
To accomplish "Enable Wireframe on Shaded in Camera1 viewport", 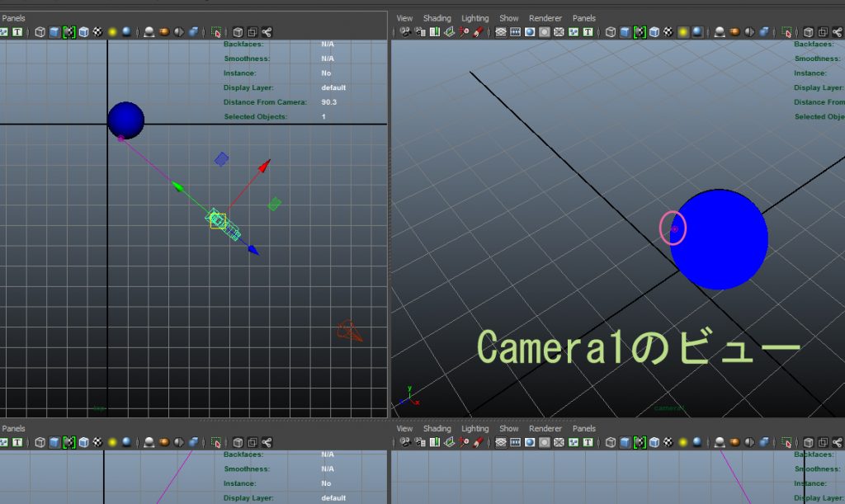I will pyautogui.click(x=654, y=32).
